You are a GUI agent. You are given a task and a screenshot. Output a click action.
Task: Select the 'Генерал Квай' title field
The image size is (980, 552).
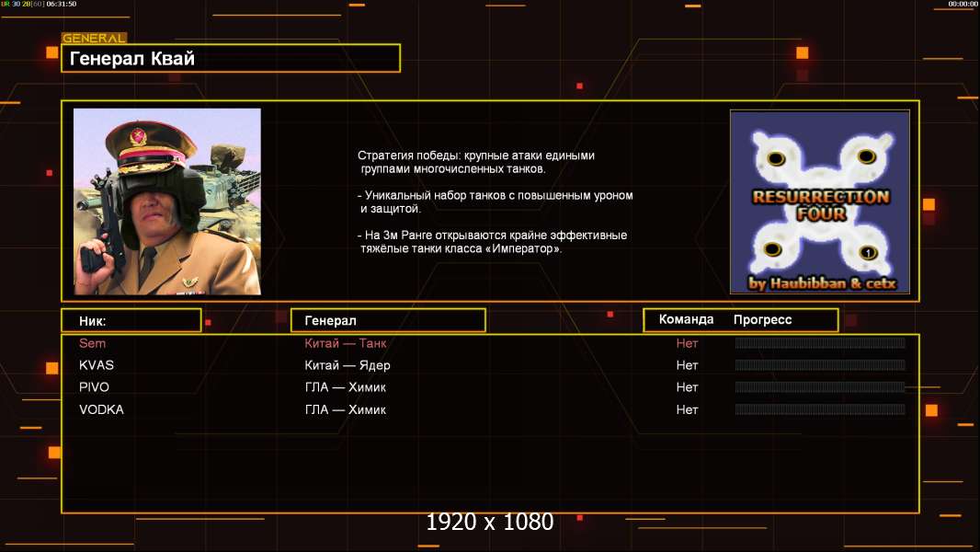[231, 58]
